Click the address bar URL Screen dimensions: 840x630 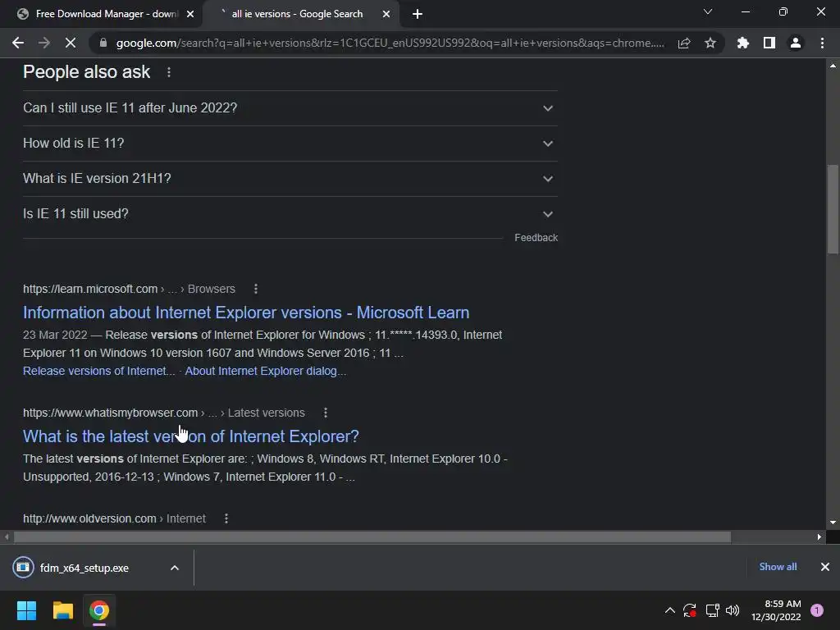click(390, 43)
